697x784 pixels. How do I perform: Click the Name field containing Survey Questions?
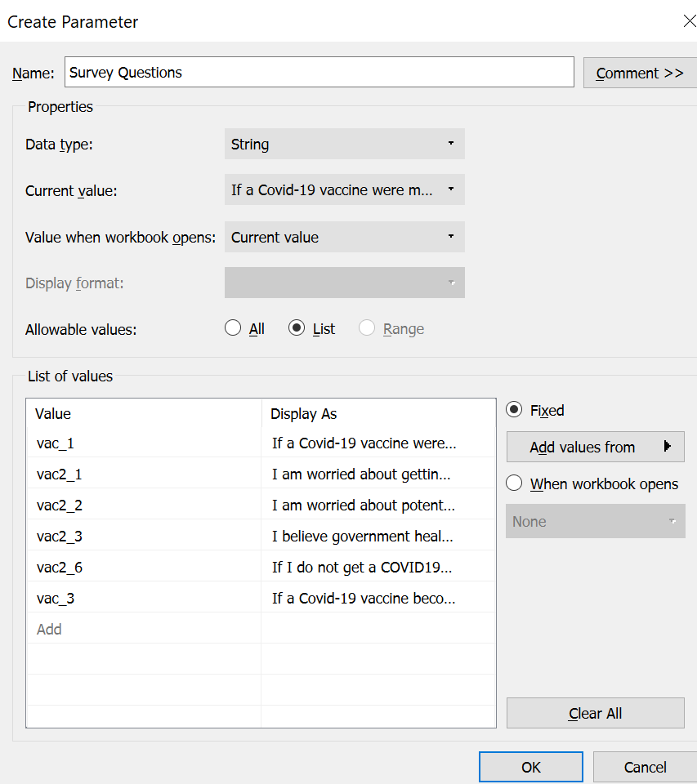coord(319,72)
